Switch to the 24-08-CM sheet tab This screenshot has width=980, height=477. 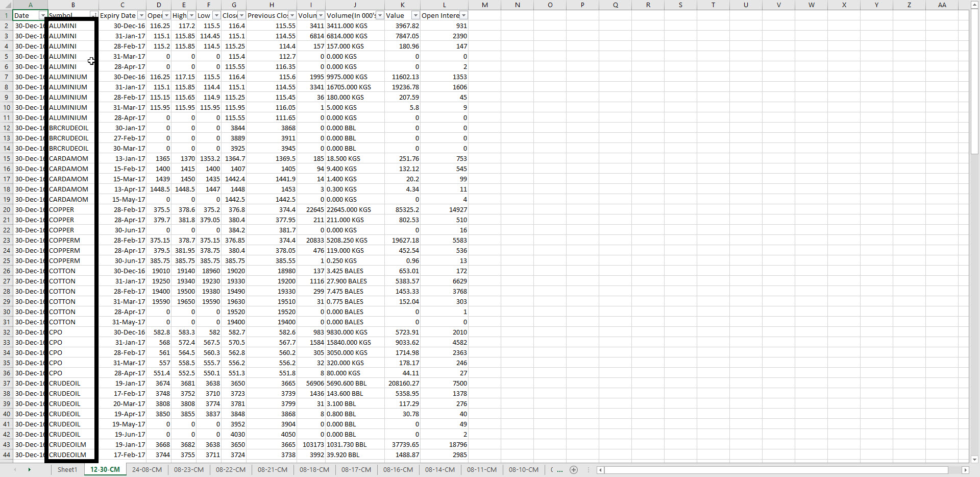point(147,470)
